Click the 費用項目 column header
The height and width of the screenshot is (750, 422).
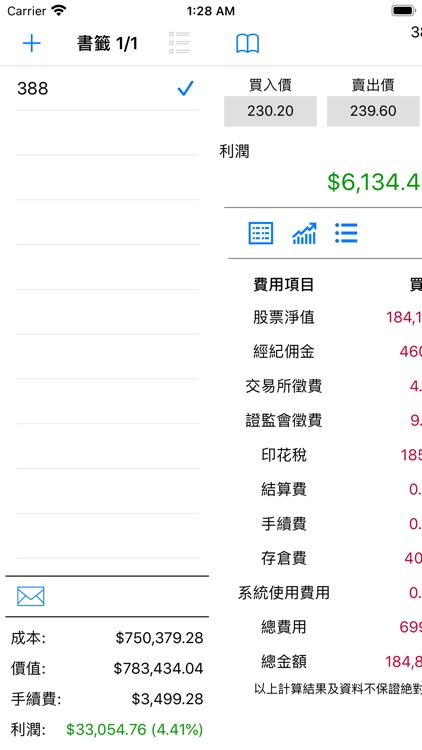(x=284, y=285)
